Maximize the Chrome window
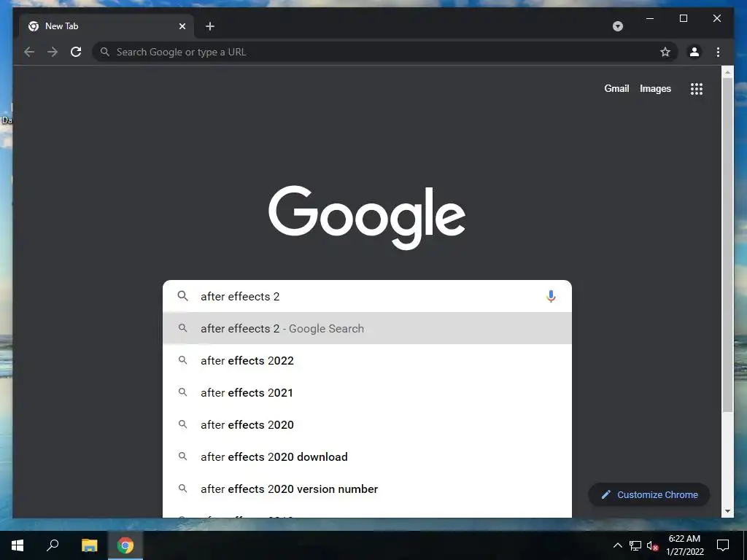The width and height of the screenshot is (747, 560). tap(683, 18)
